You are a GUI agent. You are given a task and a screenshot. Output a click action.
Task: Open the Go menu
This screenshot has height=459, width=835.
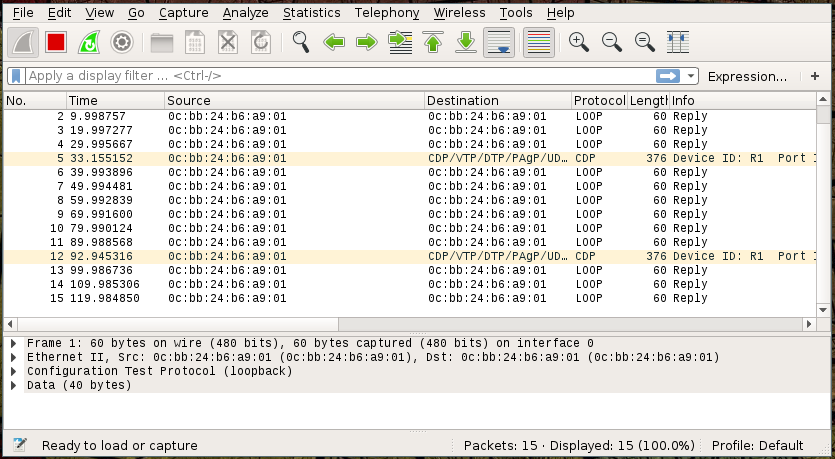[x=136, y=13]
